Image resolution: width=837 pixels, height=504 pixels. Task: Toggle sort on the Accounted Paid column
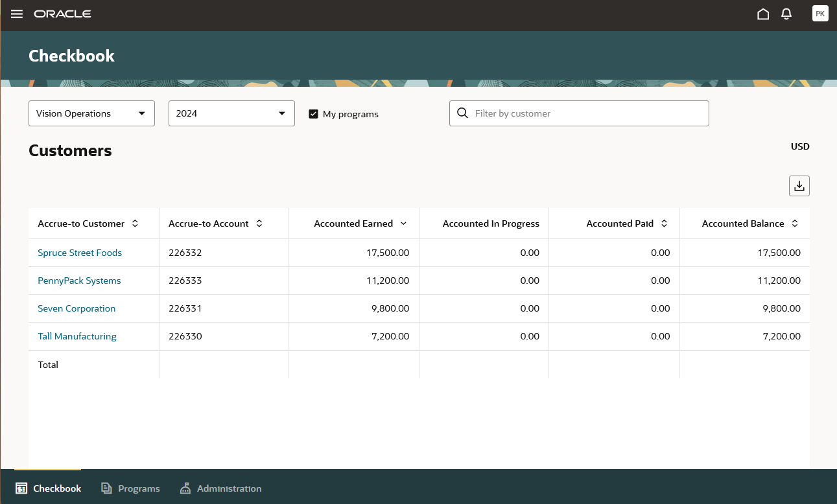click(663, 223)
